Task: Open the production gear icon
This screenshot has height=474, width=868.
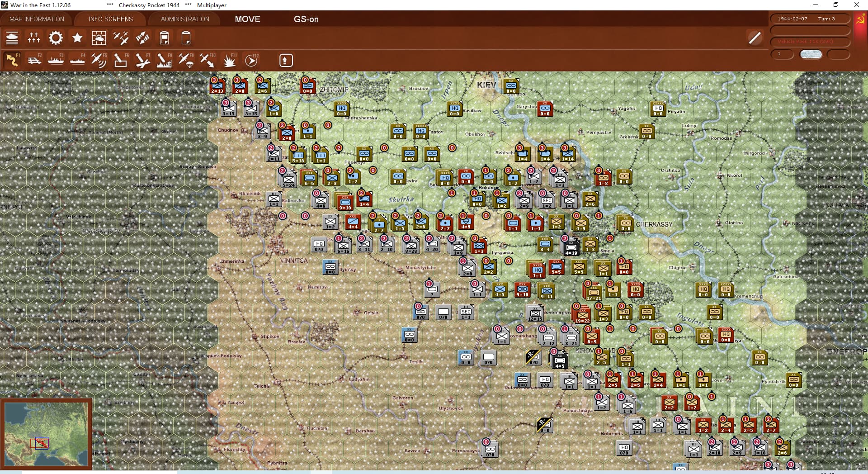Action: pos(56,38)
